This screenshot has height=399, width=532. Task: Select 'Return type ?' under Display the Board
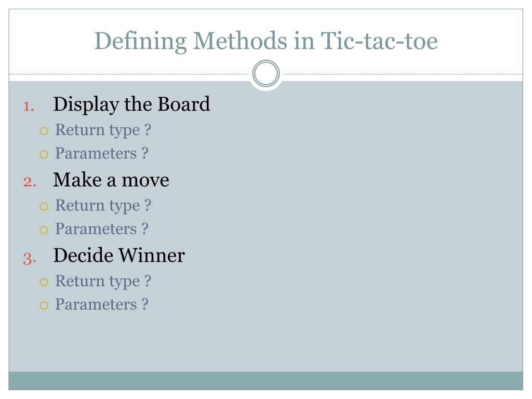tap(103, 130)
